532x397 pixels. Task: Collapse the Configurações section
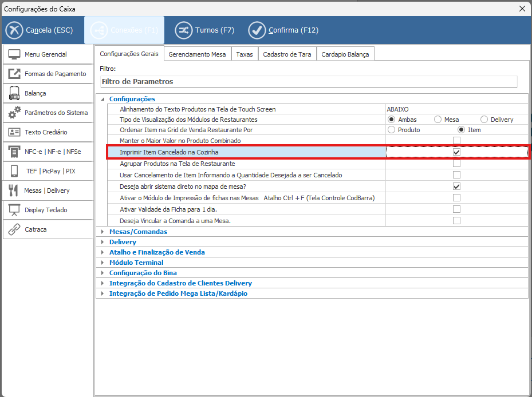pos(103,100)
